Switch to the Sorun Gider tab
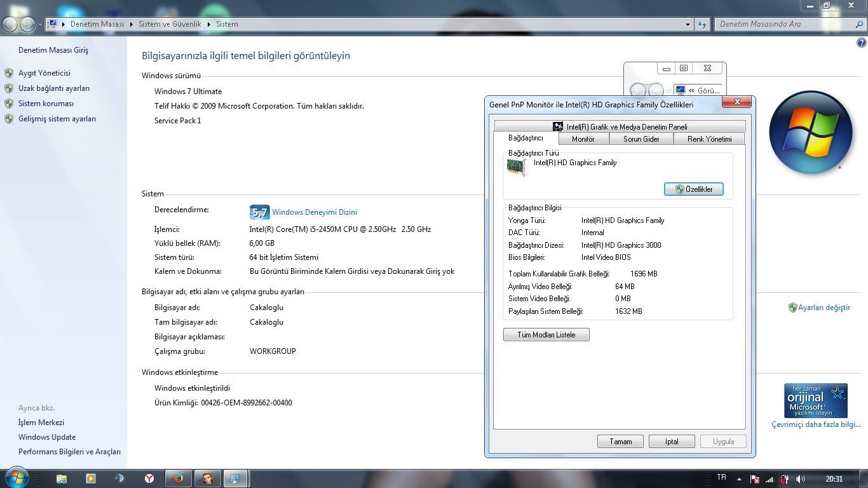The width and height of the screenshot is (868, 488). pyautogui.click(x=641, y=139)
